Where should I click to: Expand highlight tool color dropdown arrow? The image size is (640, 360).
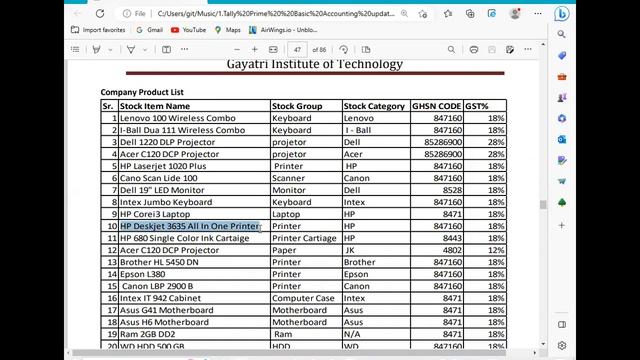tap(110, 50)
